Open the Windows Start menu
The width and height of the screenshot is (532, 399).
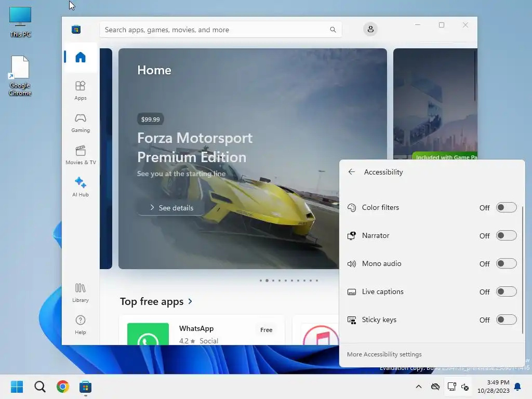click(17, 387)
